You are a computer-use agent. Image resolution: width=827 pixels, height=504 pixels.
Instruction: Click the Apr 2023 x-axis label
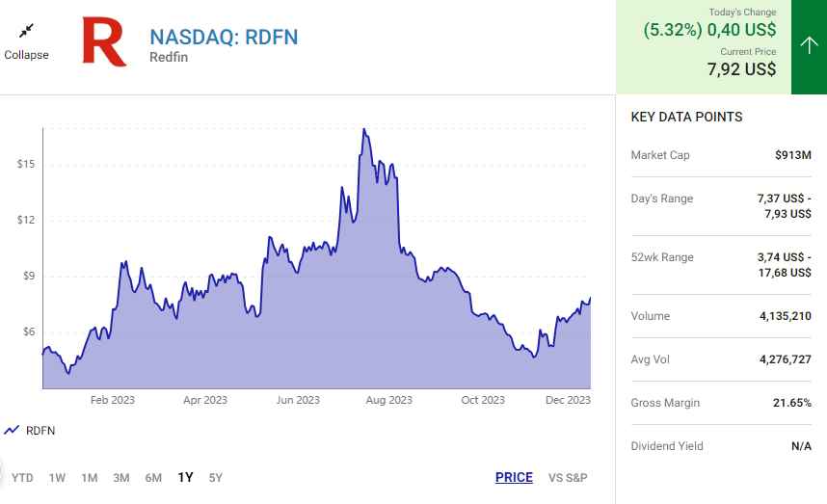coord(205,400)
